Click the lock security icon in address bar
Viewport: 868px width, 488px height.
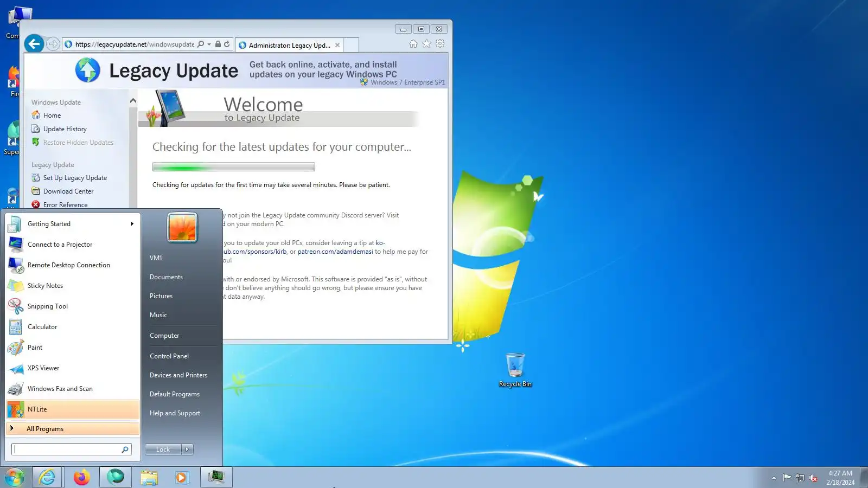click(x=218, y=44)
